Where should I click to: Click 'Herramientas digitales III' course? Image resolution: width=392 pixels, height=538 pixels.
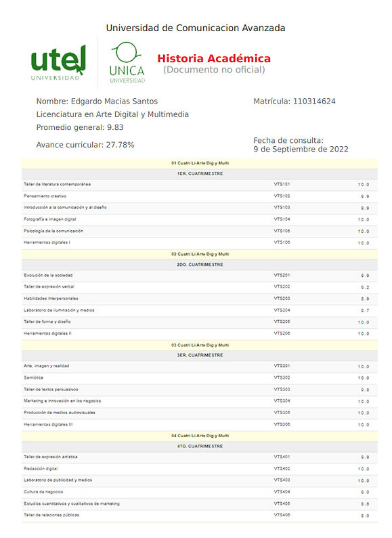click(48, 424)
